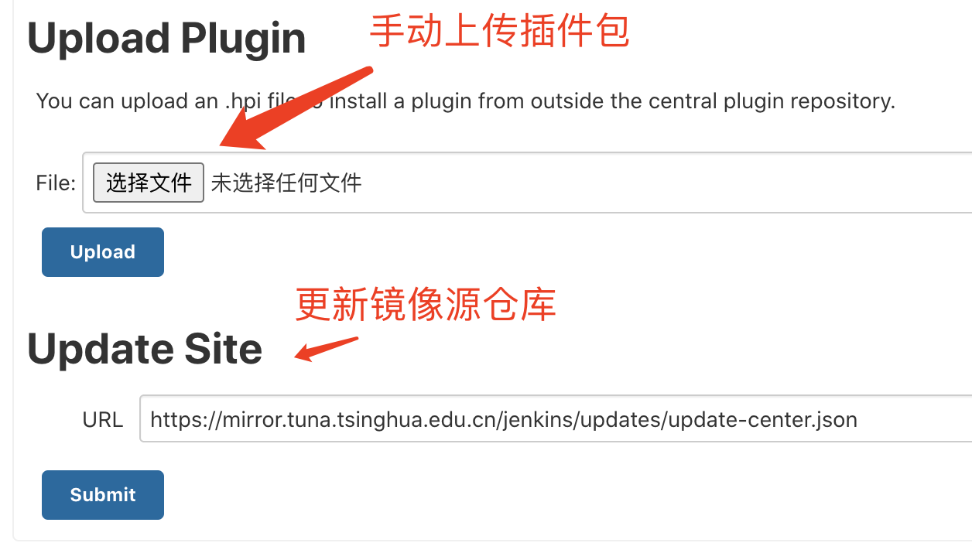Click the URL label

pyautogui.click(x=102, y=420)
